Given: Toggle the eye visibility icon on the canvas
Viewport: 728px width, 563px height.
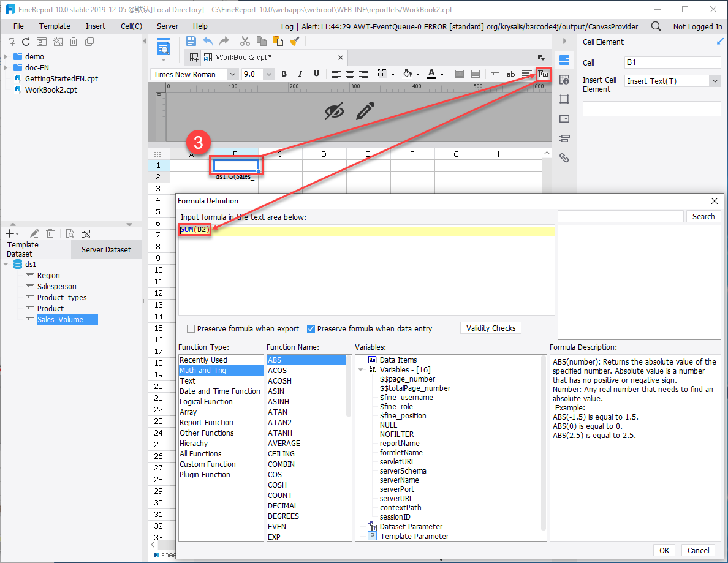Looking at the screenshot, I should (x=335, y=111).
